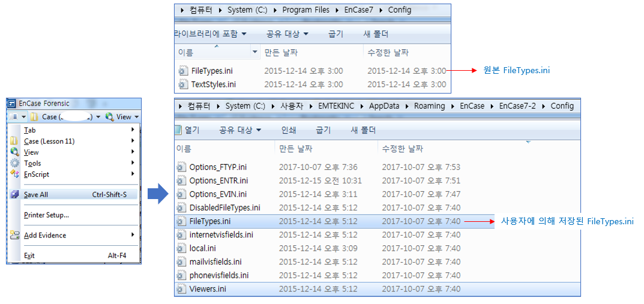644x304 pixels.
Task: Choose Save All from the menu
Action: tap(74, 195)
